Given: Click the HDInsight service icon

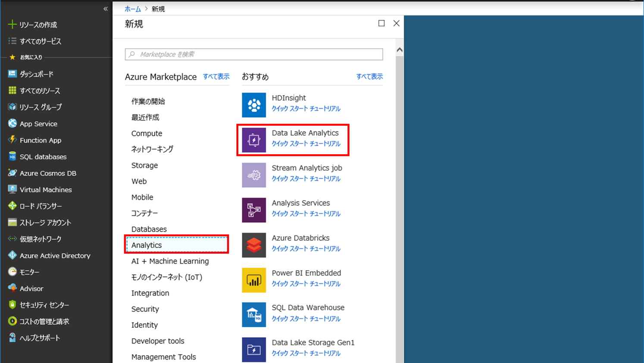Looking at the screenshot, I should click(254, 105).
